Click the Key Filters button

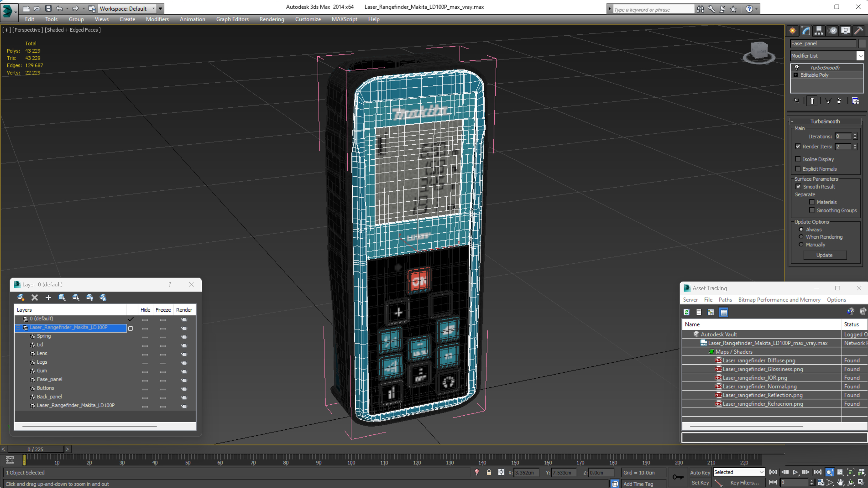744,483
